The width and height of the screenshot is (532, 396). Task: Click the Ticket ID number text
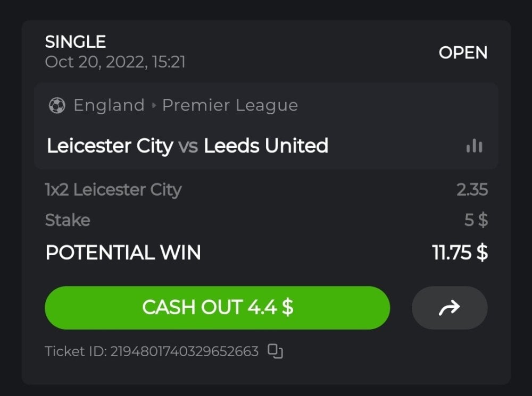tap(152, 351)
